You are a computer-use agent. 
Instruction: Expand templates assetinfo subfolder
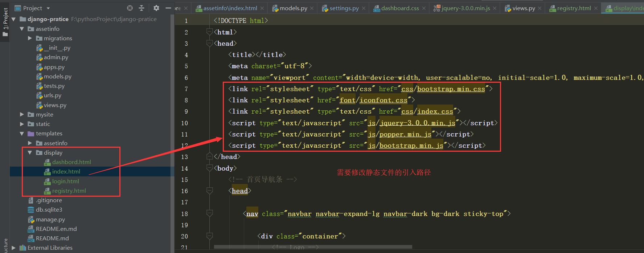pos(30,143)
